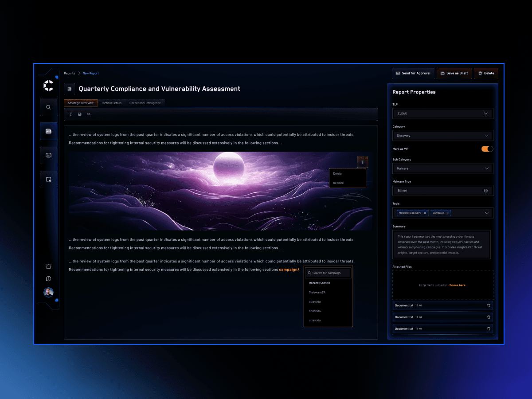Open the three-dot menu on the image
This screenshot has width=532, height=399.
tap(363, 162)
